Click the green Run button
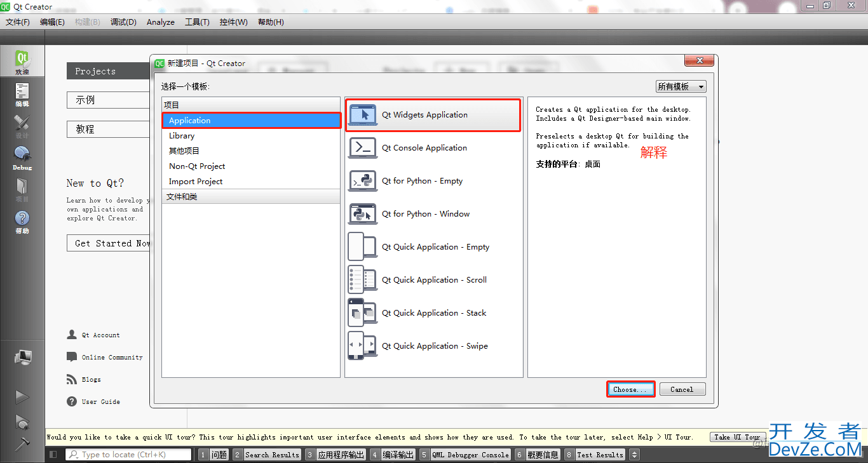Image resolution: width=868 pixels, height=463 pixels. click(22, 397)
